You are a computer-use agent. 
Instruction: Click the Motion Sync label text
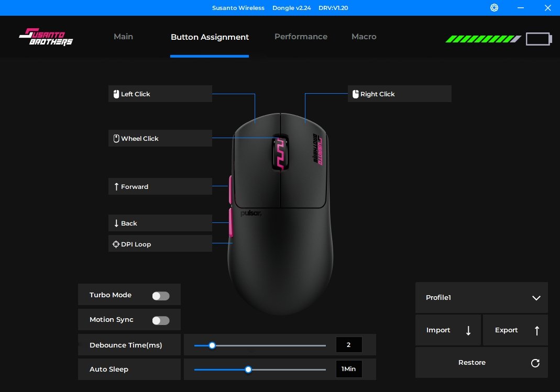112,320
